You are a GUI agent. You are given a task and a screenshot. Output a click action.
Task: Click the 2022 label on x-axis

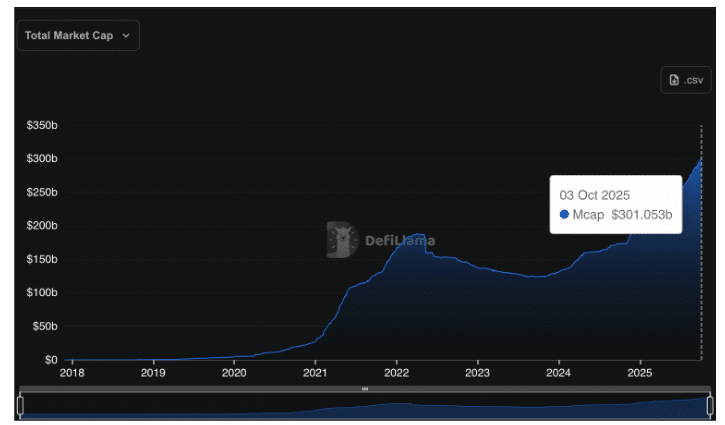pos(397,373)
